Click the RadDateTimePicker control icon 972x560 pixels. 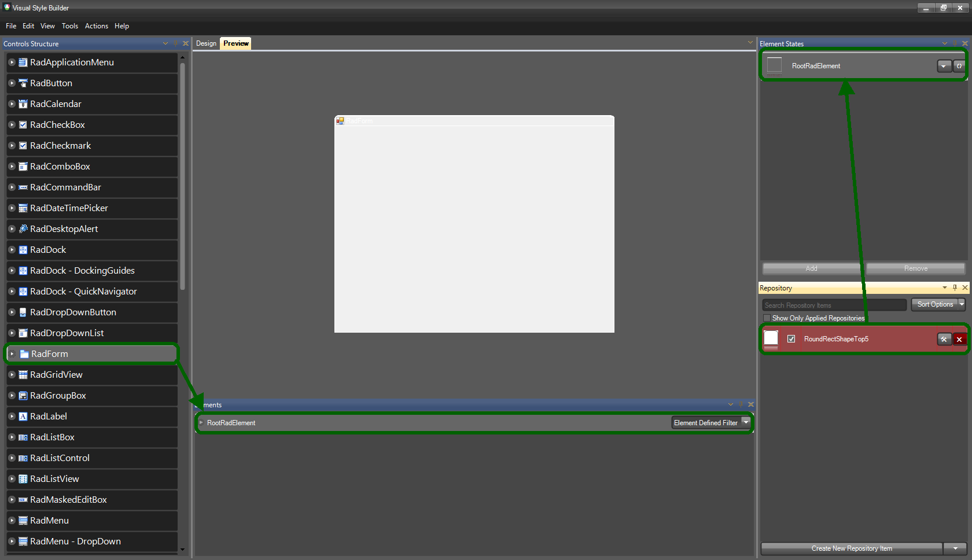23,208
